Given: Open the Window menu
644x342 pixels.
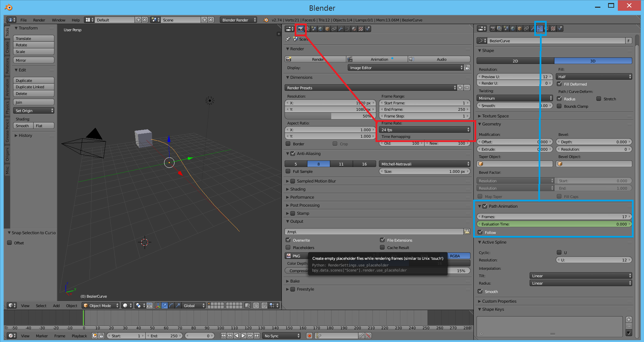Looking at the screenshot, I should [x=58, y=20].
